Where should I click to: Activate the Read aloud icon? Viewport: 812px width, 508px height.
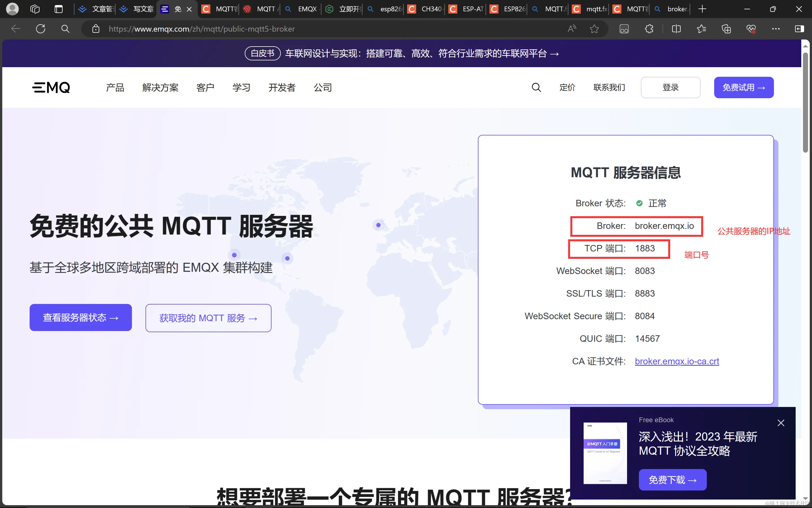[x=572, y=29]
